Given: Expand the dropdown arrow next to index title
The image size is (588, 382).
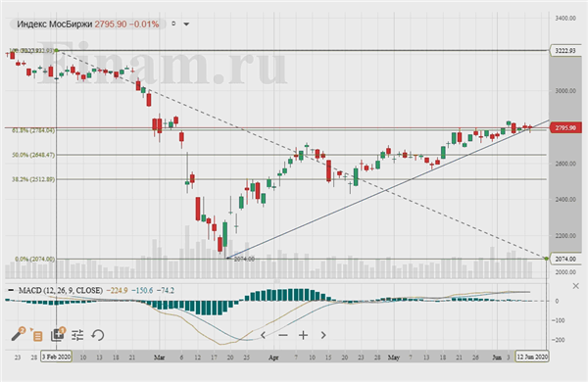Looking at the screenshot, I should click(x=186, y=24).
